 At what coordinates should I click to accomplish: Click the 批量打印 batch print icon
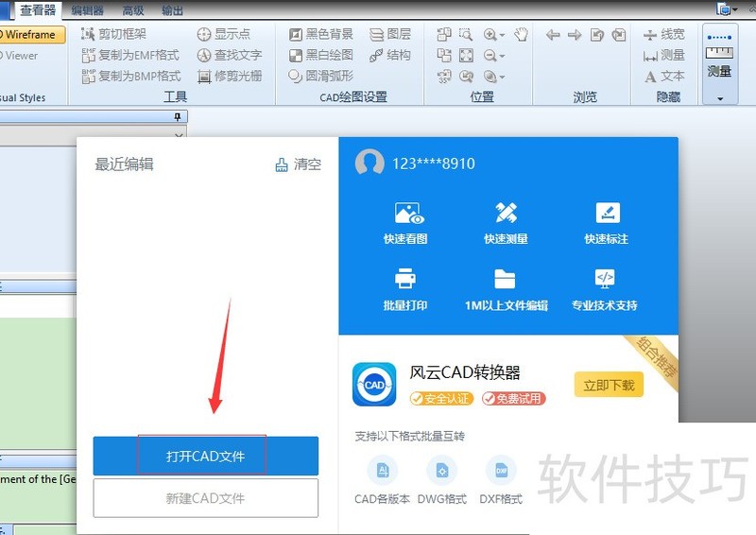click(x=405, y=280)
